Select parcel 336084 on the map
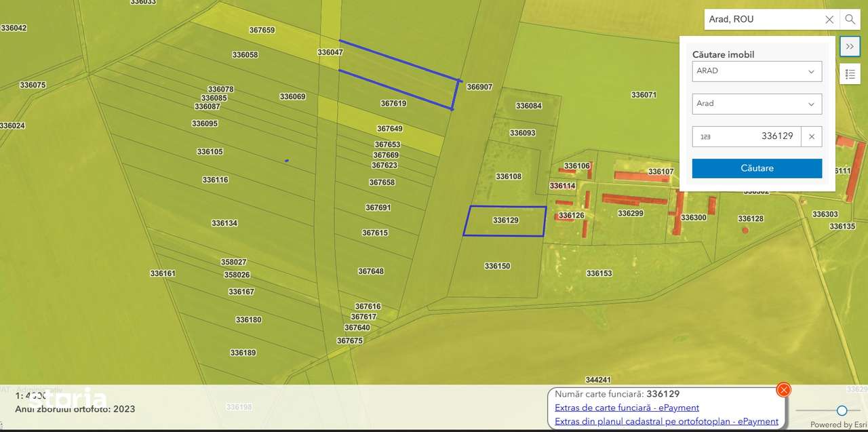This screenshot has height=432, width=868. tap(529, 106)
